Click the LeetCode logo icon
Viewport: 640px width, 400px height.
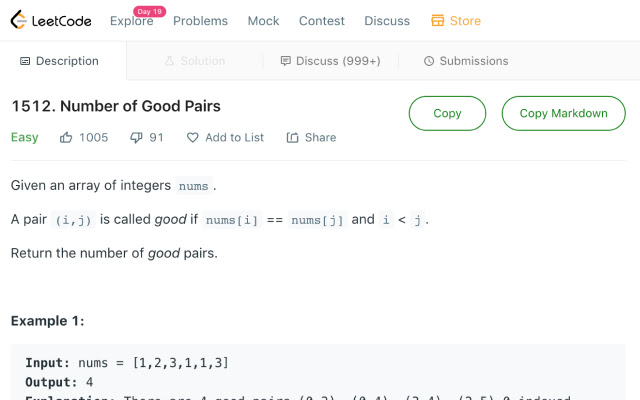click(19, 20)
